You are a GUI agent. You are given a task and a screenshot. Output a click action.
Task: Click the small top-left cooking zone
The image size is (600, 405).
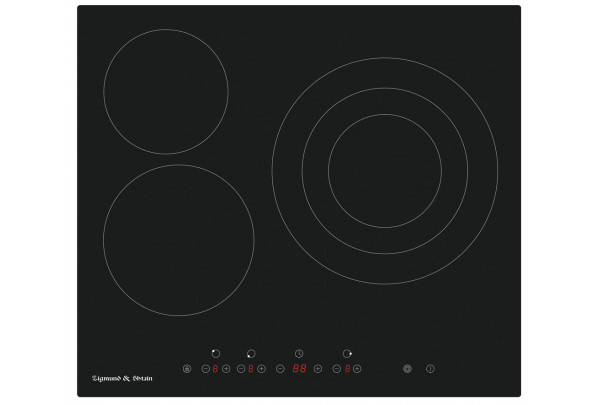tap(166, 92)
